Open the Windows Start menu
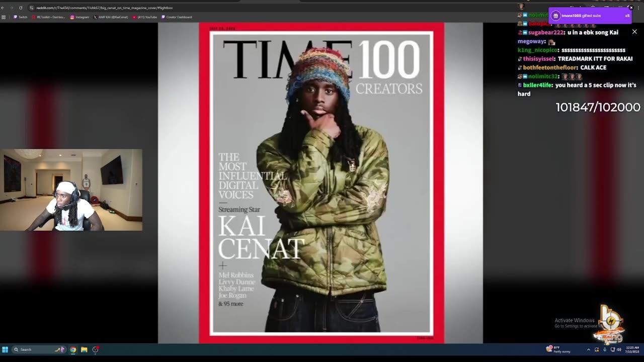 [5, 349]
